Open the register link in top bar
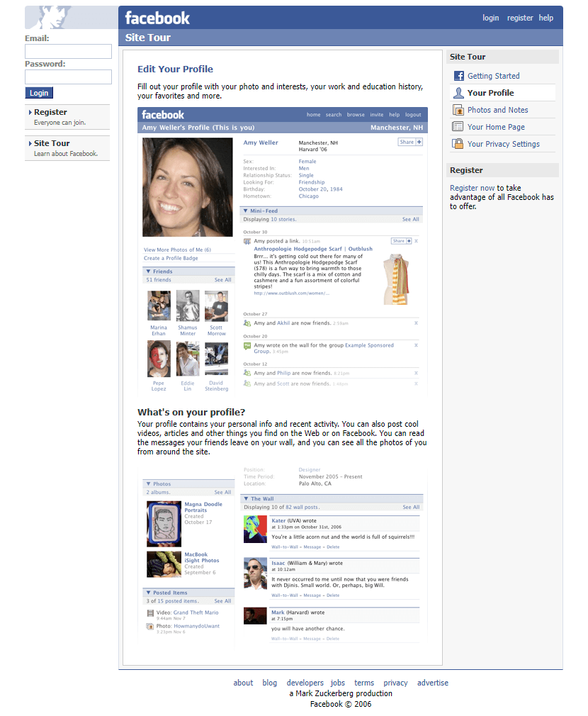 pyautogui.click(x=519, y=18)
